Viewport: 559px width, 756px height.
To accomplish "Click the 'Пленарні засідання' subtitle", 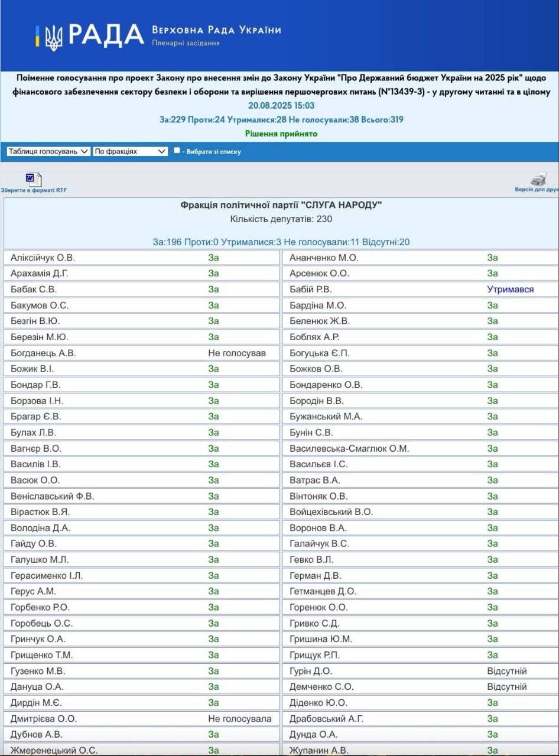I will point(186,43).
